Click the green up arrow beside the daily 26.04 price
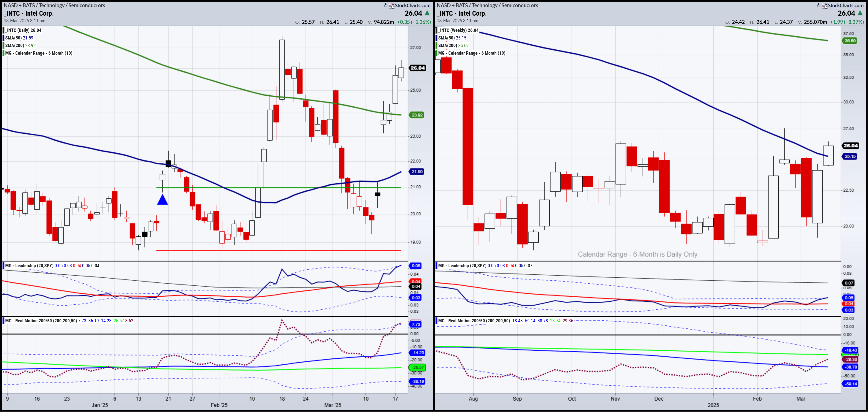868x412 pixels. 427,13
